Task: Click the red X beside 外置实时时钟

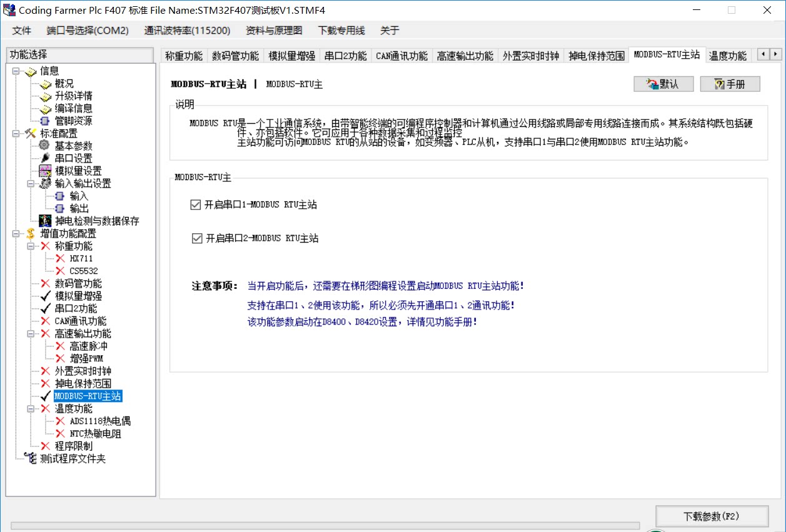Action: coord(45,371)
